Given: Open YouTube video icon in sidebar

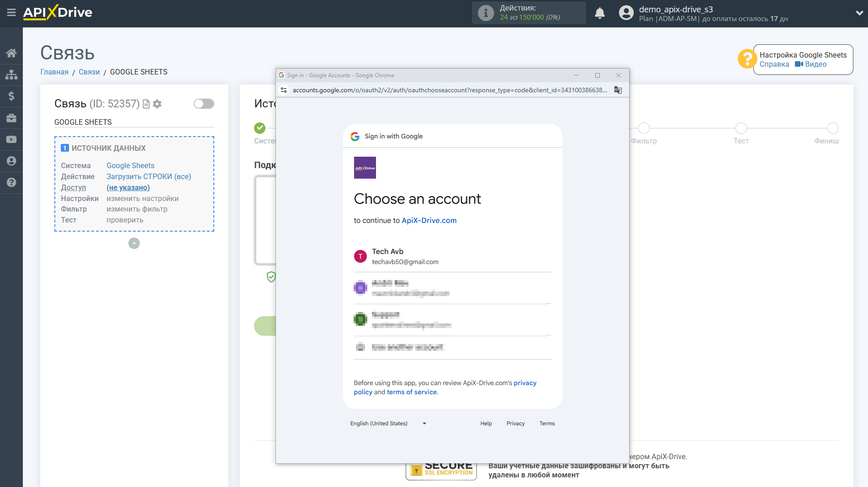Looking at the screenshot, I should 11,139.
